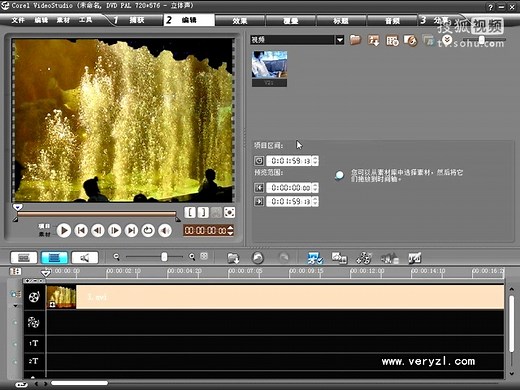Set mark-in point bracket
Viewport: 520px width, 390px height.
click(x=190, y=212)
